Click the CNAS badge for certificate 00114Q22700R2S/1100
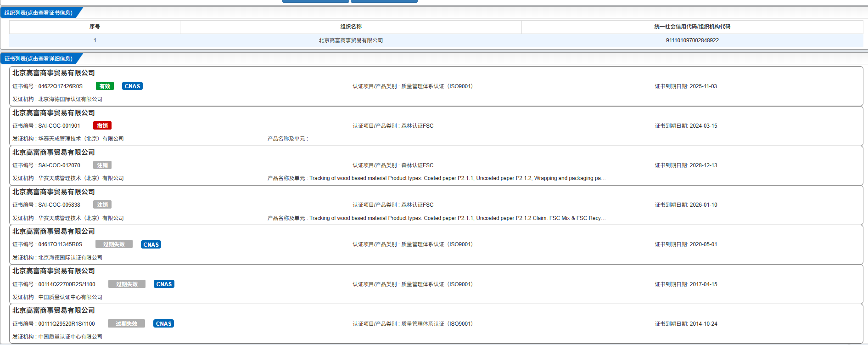This screenshot has width=868, height=345. [x=164, y=284]
